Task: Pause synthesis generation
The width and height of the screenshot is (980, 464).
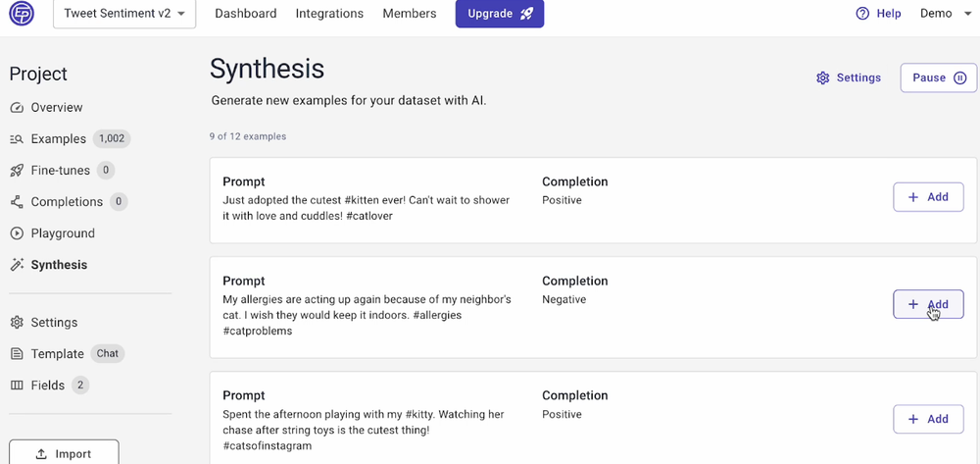Action: tap(938, 77)
